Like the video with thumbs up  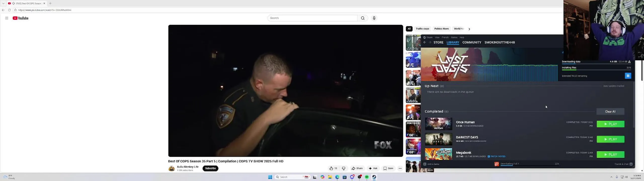point(333,168)
